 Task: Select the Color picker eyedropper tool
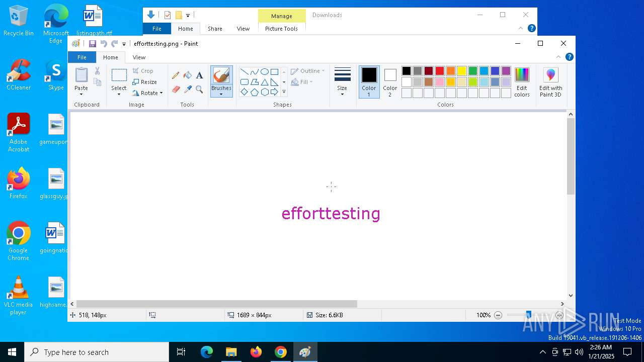[188, 89]
